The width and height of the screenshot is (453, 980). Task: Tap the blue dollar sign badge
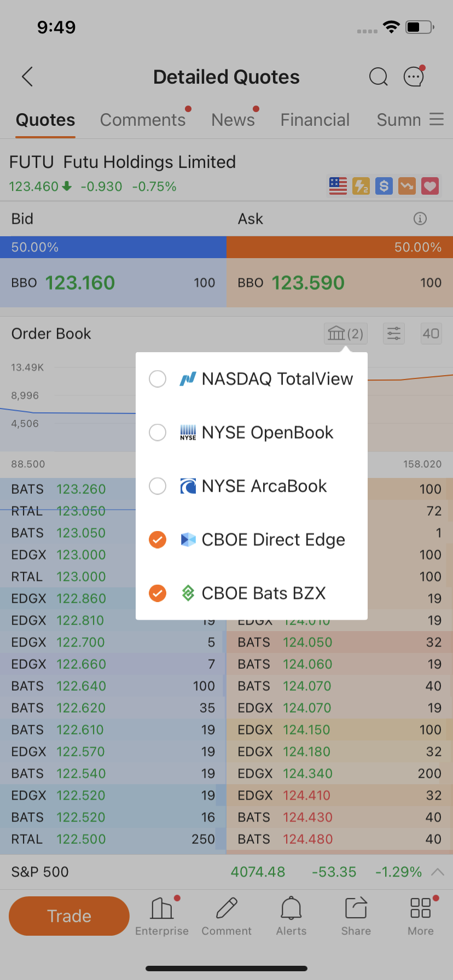384,186
